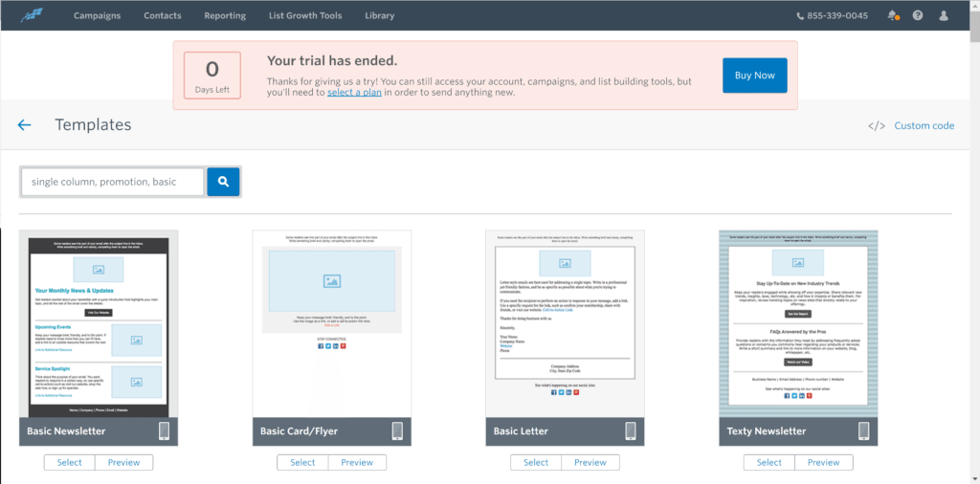Image resolution: width=980 pixels, height=484 pixels.
Task: Click 'Your trial has ended.' heading
Action: tap(332, 61)
